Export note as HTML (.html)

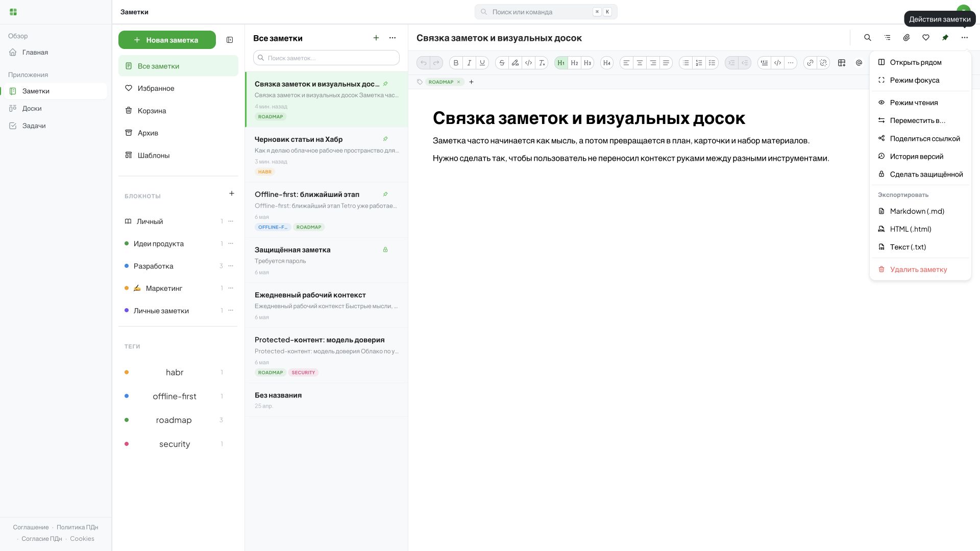pyautogui.click(x=920, y=229)
